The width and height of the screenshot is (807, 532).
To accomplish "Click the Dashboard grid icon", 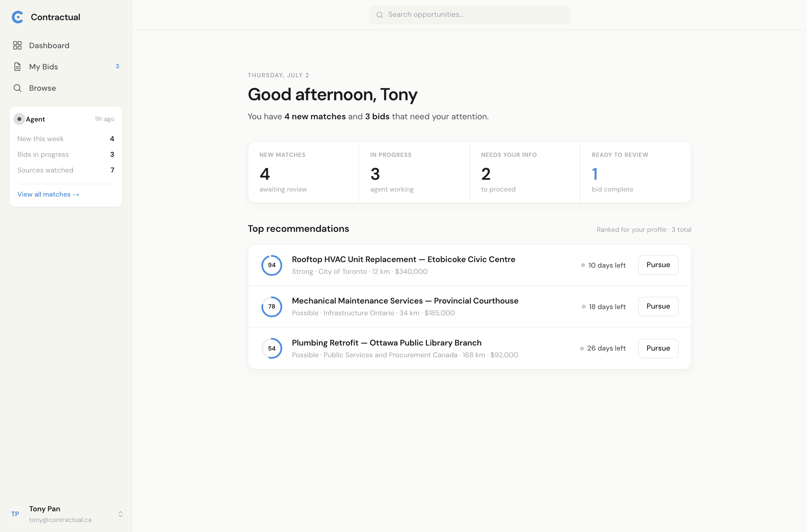I will point(17,45).
